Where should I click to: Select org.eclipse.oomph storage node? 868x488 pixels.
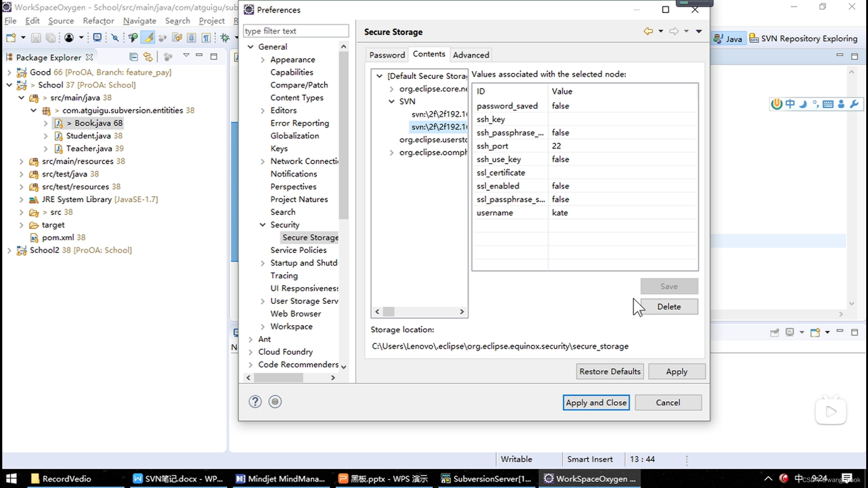click(433, 152)
